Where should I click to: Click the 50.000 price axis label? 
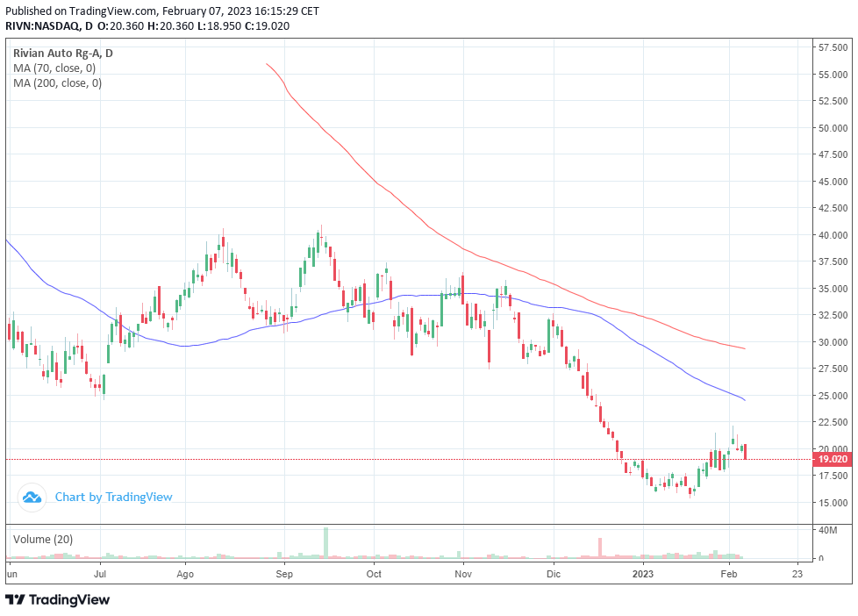pyautogui.click(x=833, y=127)
